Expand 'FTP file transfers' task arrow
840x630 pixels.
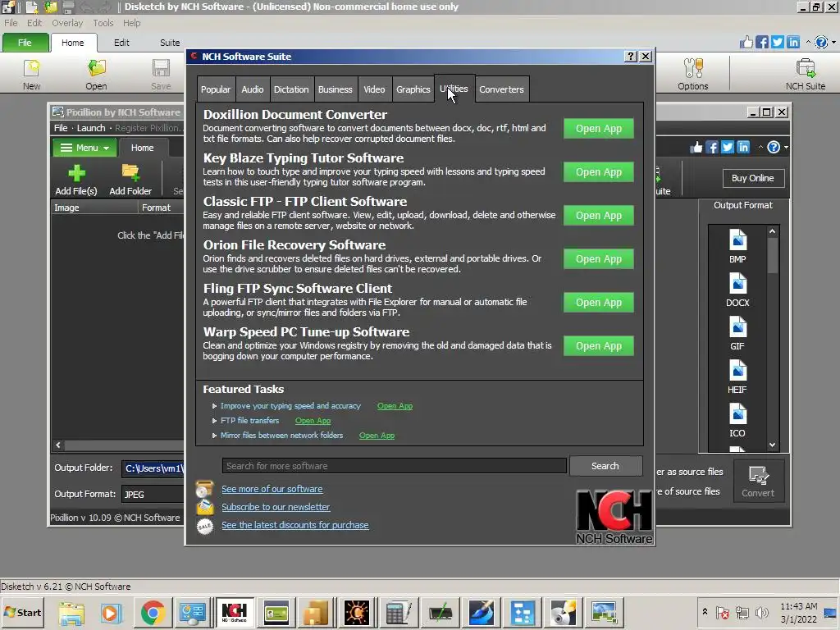tap(214, 421)
